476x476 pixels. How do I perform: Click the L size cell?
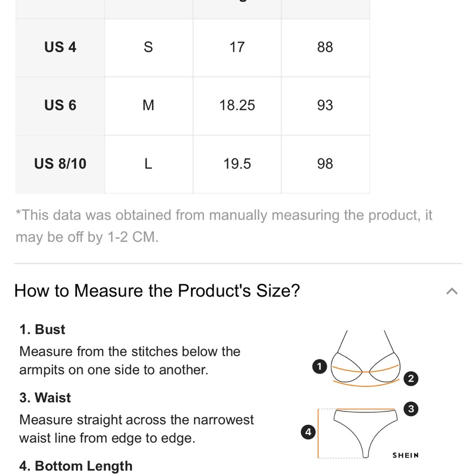pos(149,164)
